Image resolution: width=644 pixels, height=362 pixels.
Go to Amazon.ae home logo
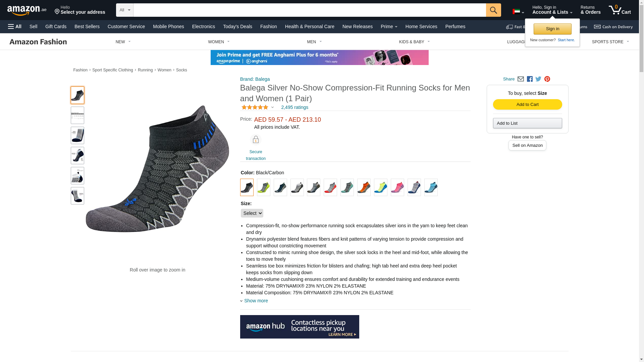[x=27, y=10]
